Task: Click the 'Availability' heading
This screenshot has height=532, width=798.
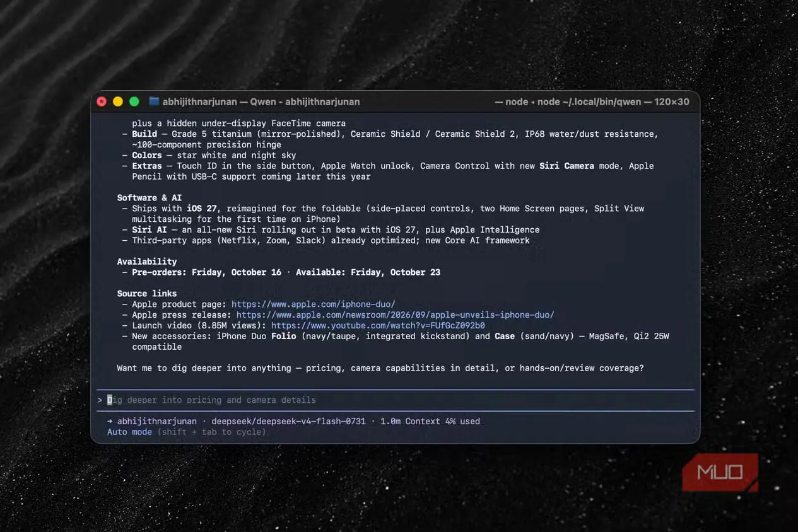Action: click(x=147, y=262)
